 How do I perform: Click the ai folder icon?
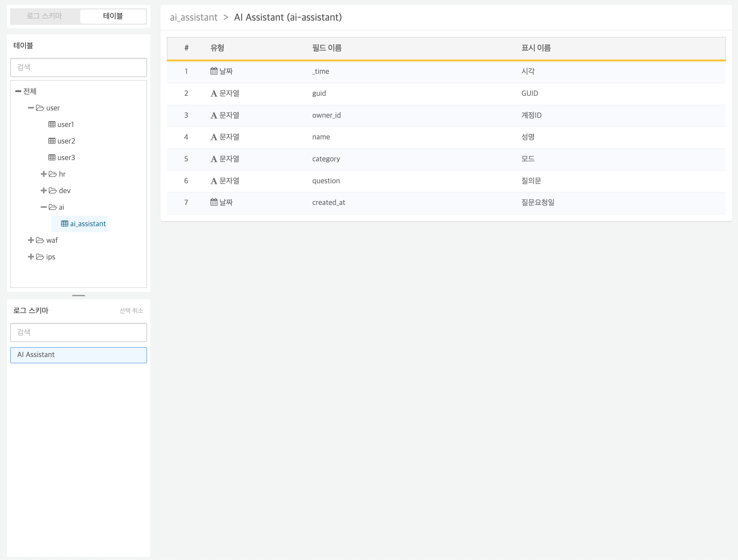53,207
